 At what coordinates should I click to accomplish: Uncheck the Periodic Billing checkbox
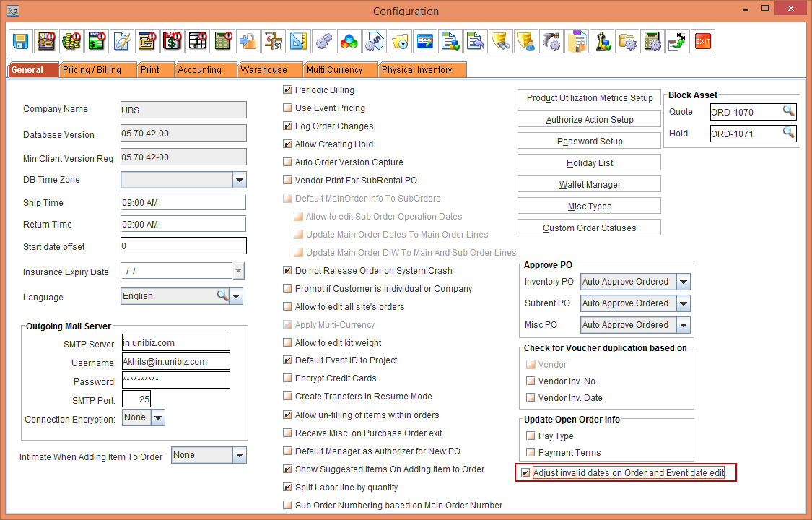pyautogui.click(x=288, y=90)
